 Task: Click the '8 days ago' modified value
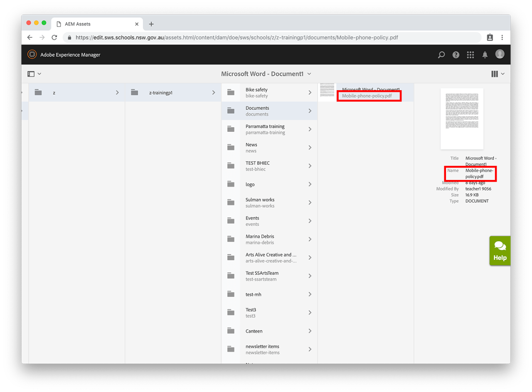pos(475,182)
